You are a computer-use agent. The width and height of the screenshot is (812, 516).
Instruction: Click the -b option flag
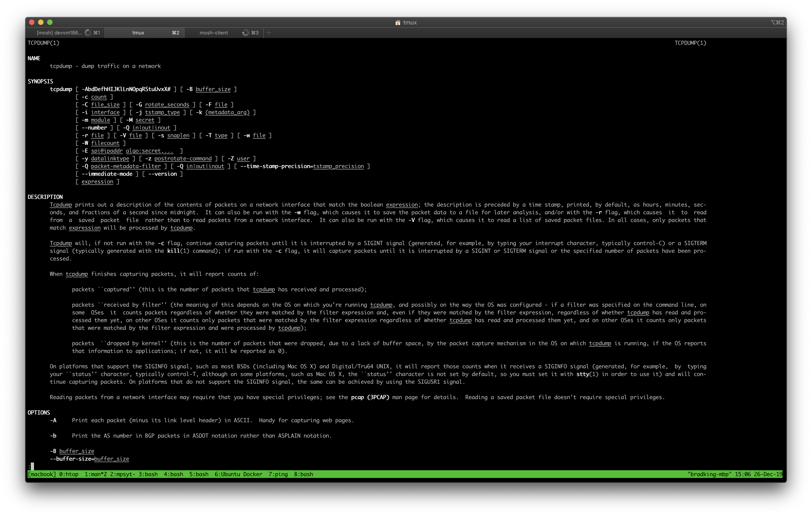click(x=53, y=436)
